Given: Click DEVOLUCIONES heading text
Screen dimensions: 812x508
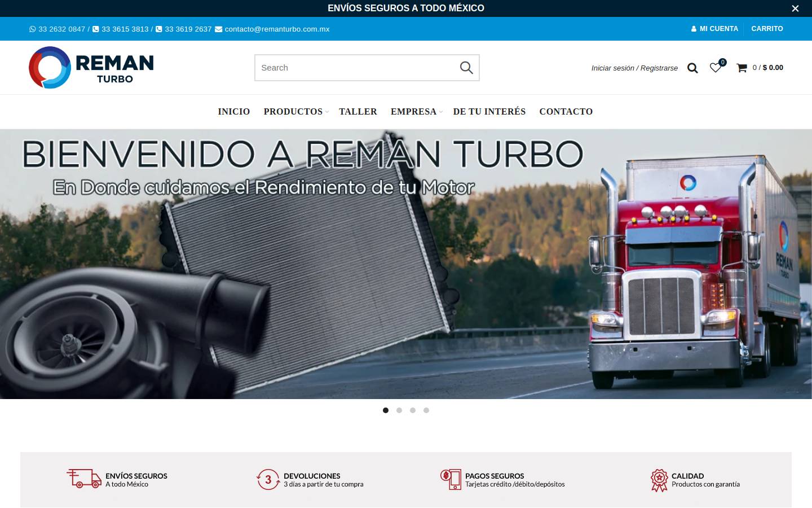Looking at the screenshot, I should [312, 476].
